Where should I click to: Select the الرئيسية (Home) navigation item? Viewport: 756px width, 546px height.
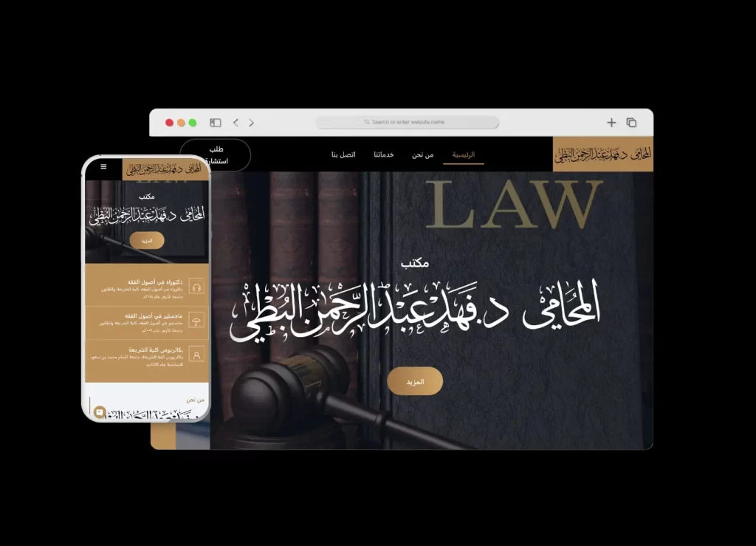point(464,155)
